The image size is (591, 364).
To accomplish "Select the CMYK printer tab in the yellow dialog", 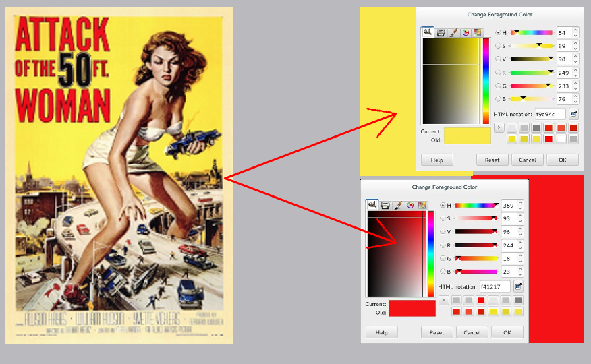I will pos(441,32).
